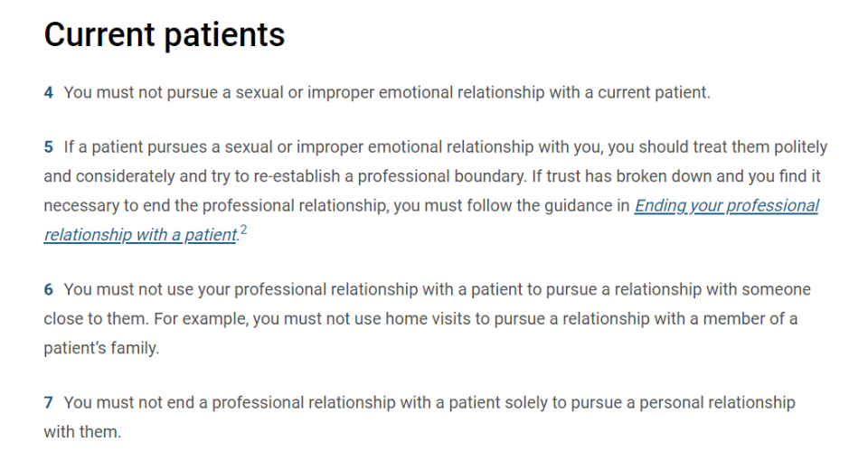The width and height of the screenshot is (868, 461).
Task: Click "someone" at end of paragraph 6's first line
Action: pyautogui.click(x=776, y=289)
